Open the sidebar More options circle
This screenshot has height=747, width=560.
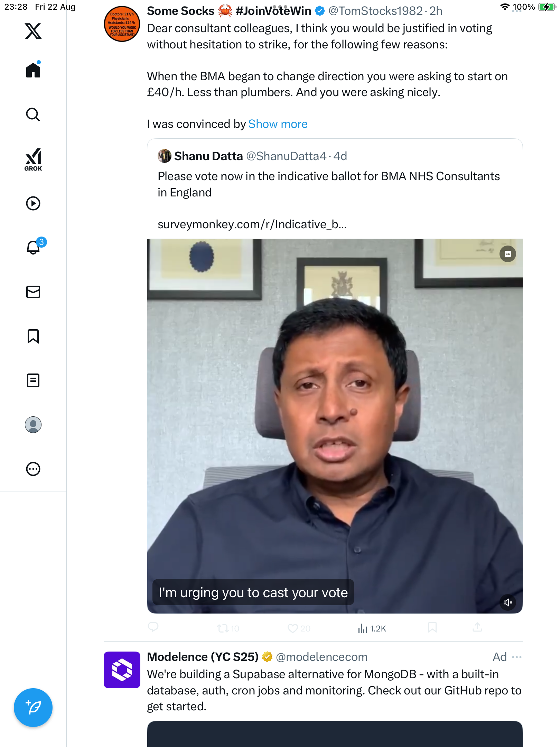(33, 469)
